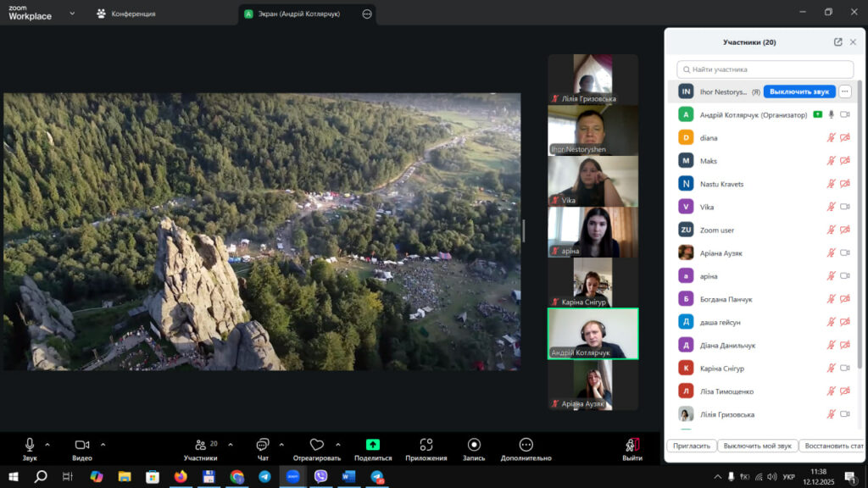Toggle the Участники panel from the toolbar
The image size is (868, 488).
point(201,445)
